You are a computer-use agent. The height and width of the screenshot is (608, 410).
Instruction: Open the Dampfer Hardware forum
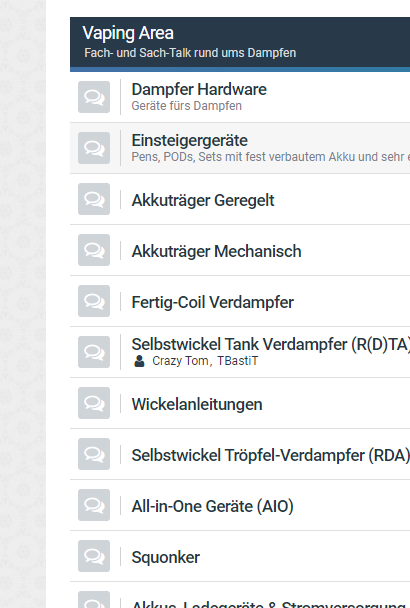pyautogui.click(x=199, y=90)
